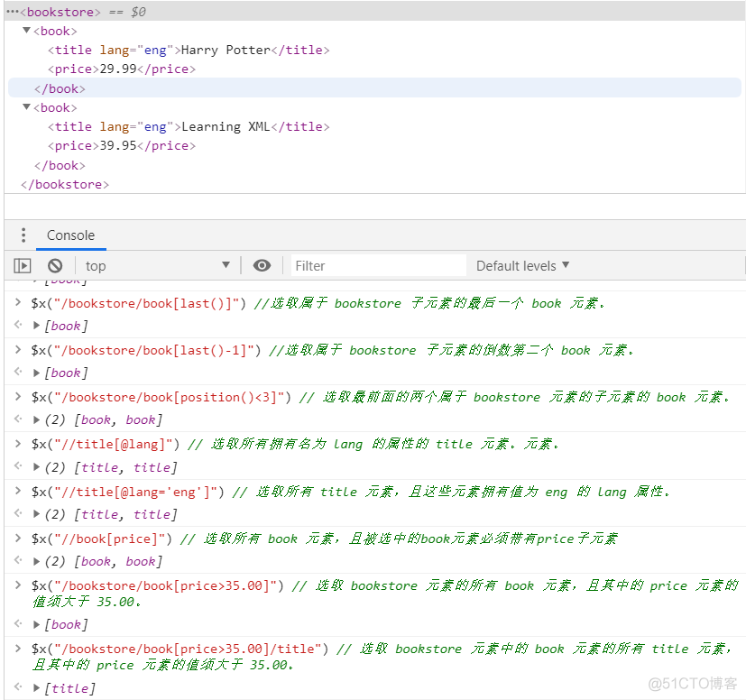Collapse the first book element (Harry Potter)
Screen dimensions: 746x700
(27, 31)
